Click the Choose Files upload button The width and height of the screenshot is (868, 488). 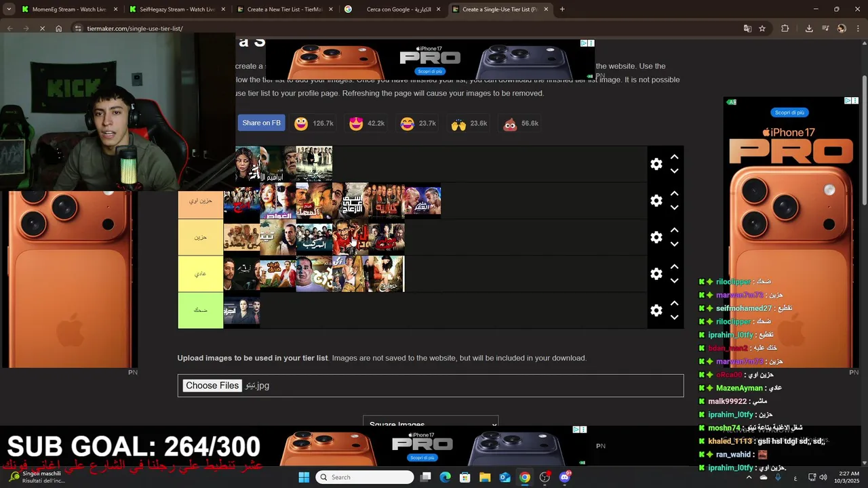[x=212, y=386]
